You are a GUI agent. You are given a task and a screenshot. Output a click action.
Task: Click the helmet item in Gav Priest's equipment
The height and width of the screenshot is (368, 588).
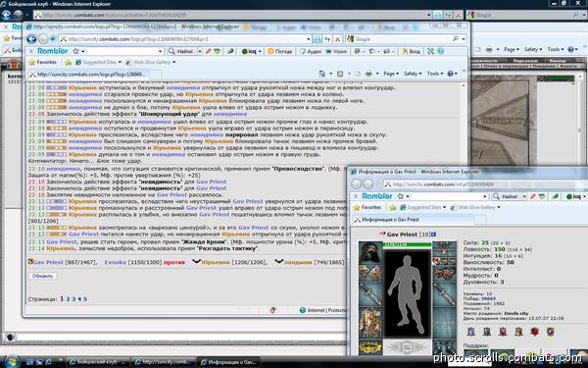pyautogui.click(x=370, y=253)
